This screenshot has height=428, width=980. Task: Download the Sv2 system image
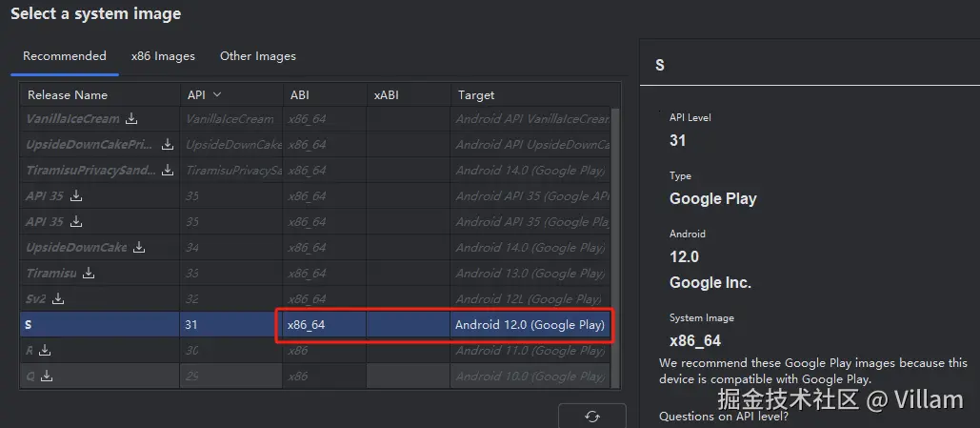click(58, 299)
